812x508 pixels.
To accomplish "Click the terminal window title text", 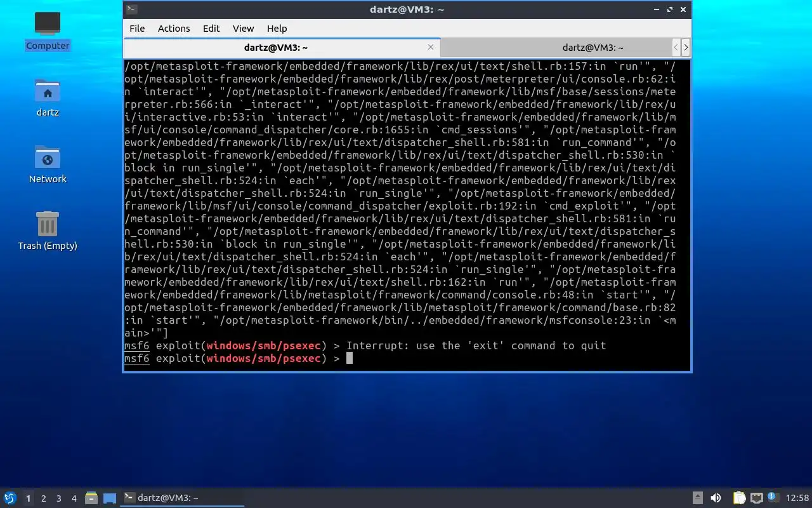I will (x=407, y=10).
